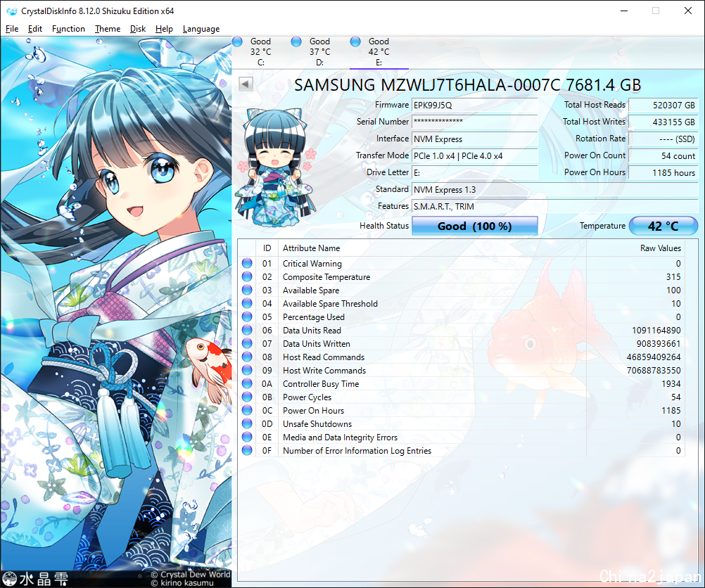This screenshot has height=588, width=705.
Task: Click the Host Read Commands raw value 46859409264
Action: pyautogui.click(x=654, y=357)
